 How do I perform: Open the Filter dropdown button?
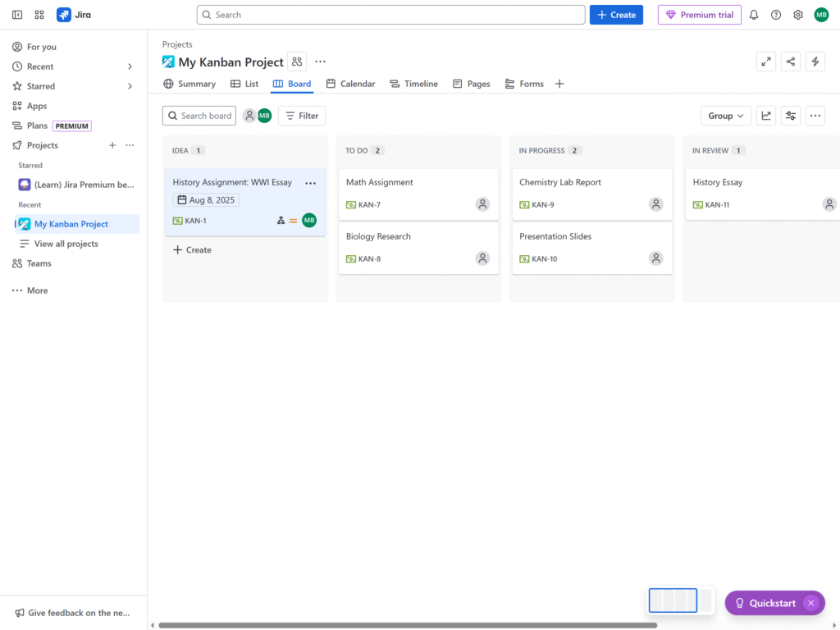302,116
